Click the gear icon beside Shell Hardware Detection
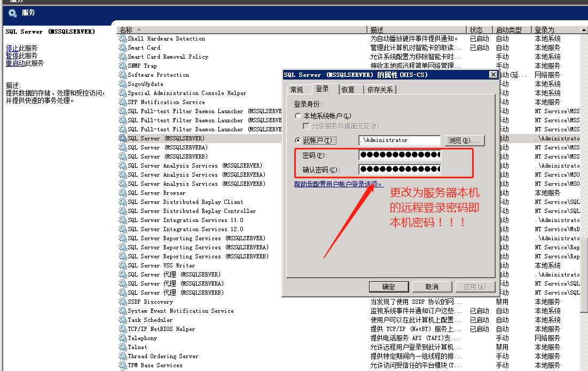 coord(123,38)
